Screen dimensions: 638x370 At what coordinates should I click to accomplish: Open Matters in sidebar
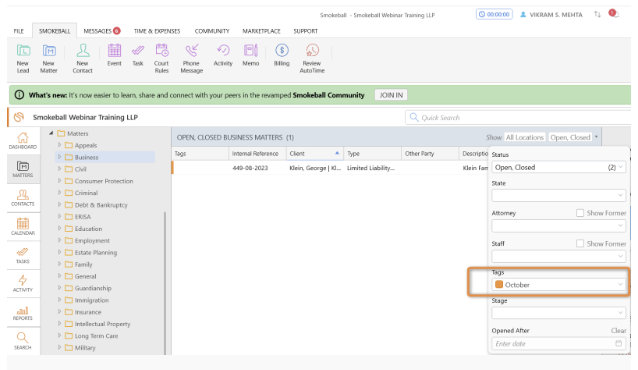[x=23, y=169]
